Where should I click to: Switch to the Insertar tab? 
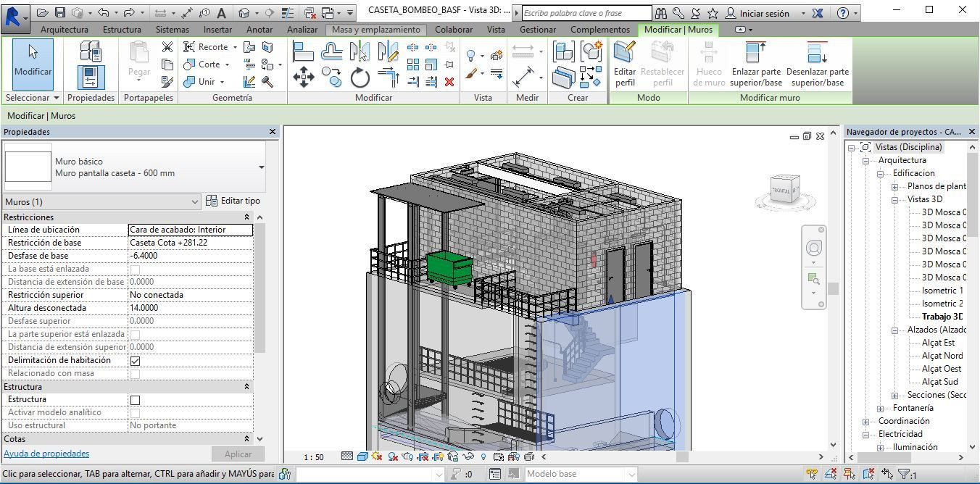(x=217, y=30)
